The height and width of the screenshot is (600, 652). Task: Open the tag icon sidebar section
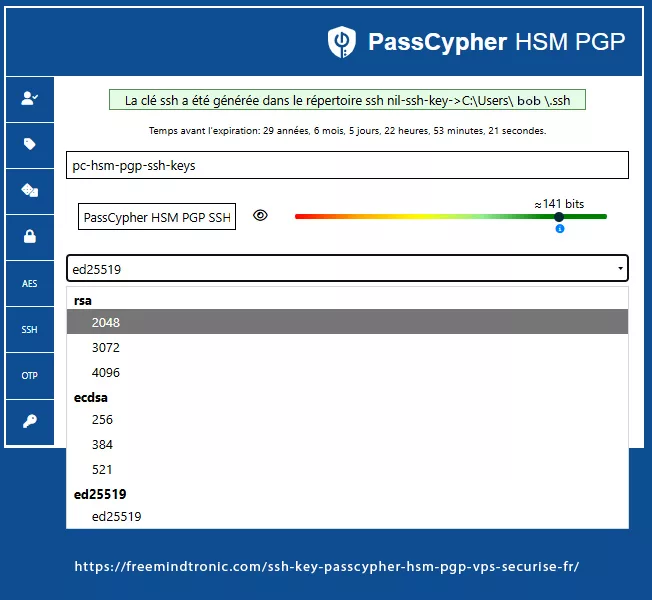pos(29,144)
